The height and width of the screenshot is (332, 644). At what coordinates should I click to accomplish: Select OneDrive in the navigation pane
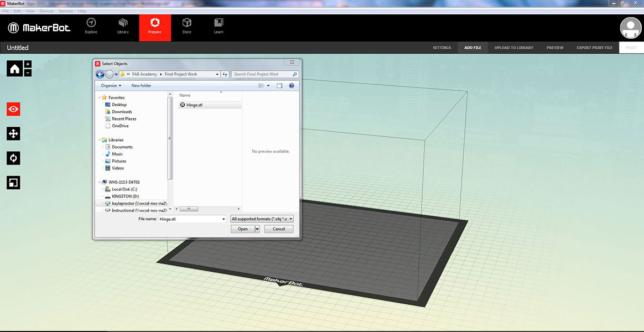[x=120, y=126]
